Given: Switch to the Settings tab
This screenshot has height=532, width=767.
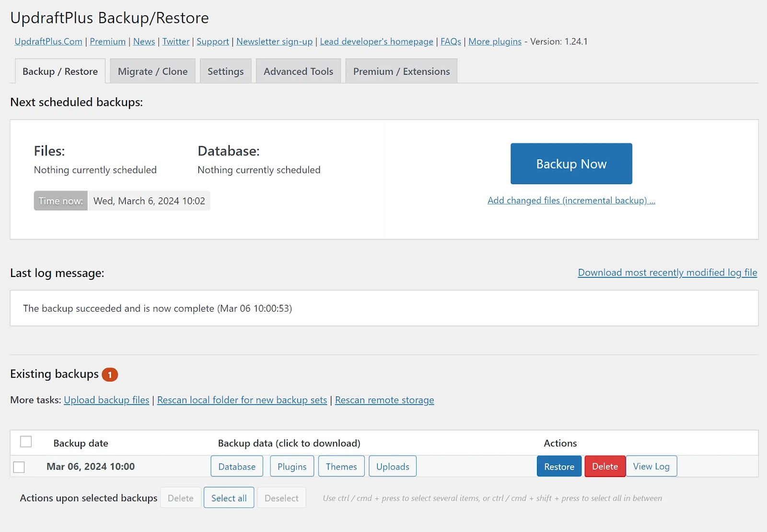Looking at the screenshot, I should point(225,71).
